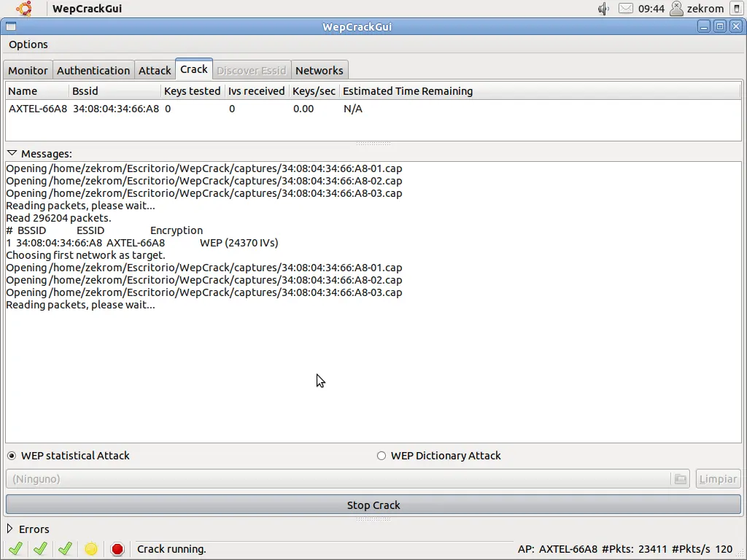Click the 'Crack running.' status text
The height and width of the screenshot is (560, 747).
tap(171, 549)
